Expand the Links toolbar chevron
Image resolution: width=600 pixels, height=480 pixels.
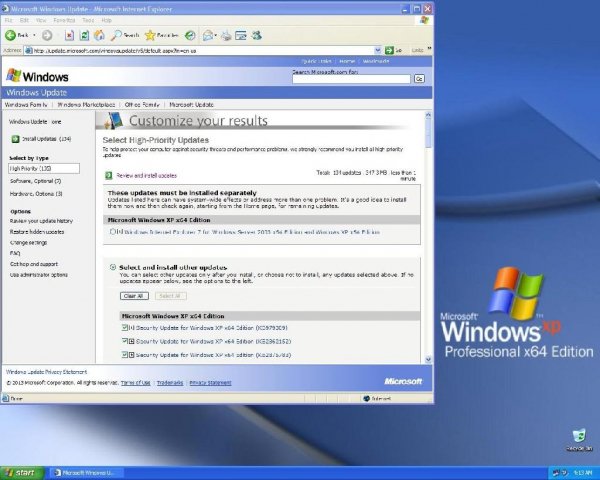coord(429,49)
